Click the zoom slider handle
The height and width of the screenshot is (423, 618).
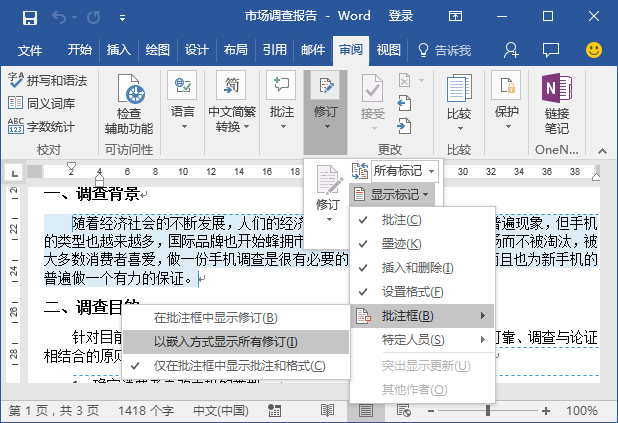488,411
